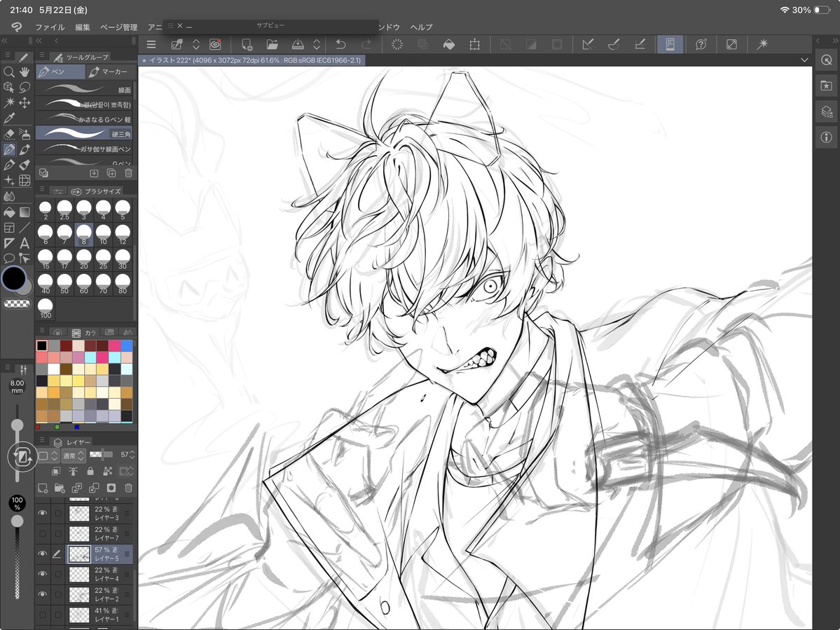Open ページ管理 menu

point(118,27)
